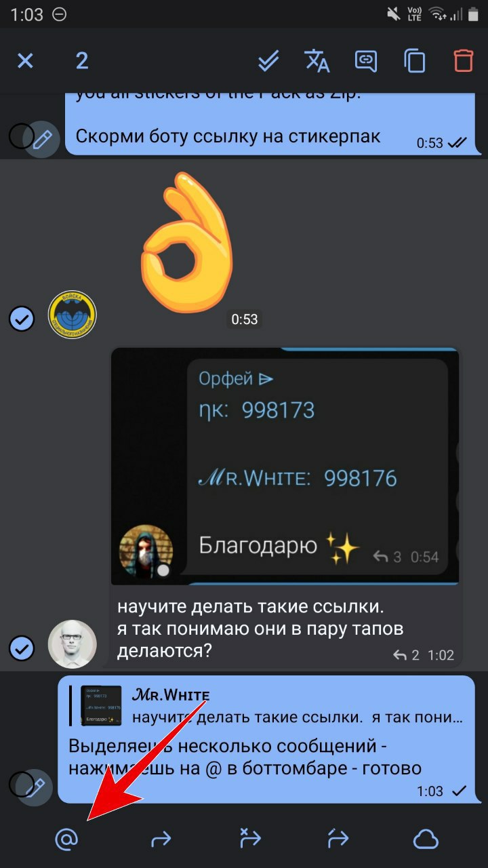Image resolution: width=488 pixels, height=868 pixels.
Task: Tap the dashed forward arrow icon
Action: 338,839
